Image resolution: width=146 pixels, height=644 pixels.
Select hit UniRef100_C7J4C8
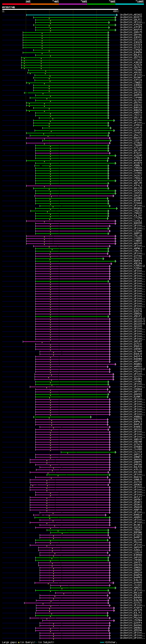click(131, 60)
